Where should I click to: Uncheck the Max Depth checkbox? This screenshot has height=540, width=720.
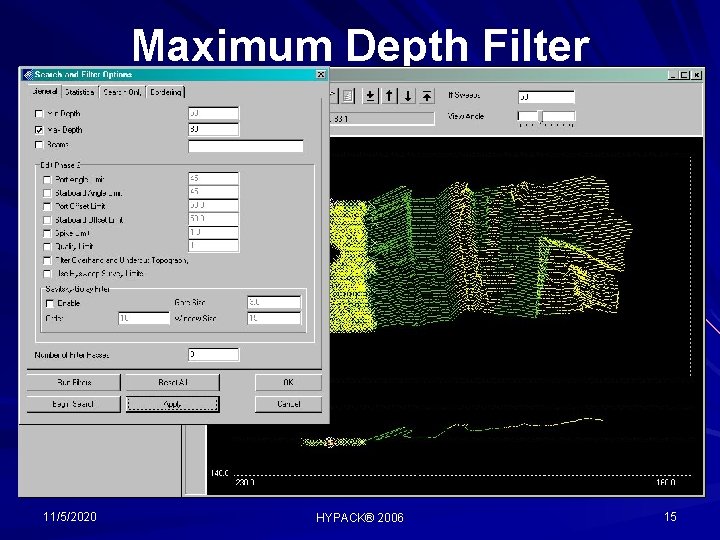[x=39, y=130]
